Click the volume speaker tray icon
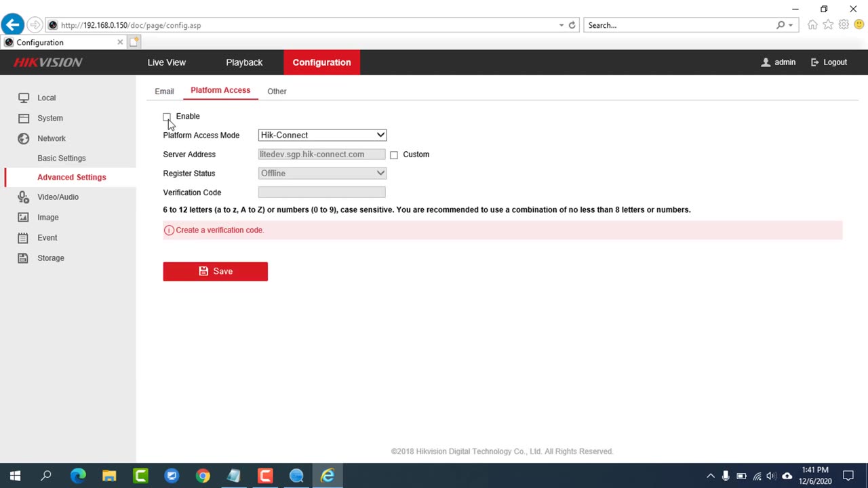Screen dimensions: 868x488 click(x=771, y=476)
